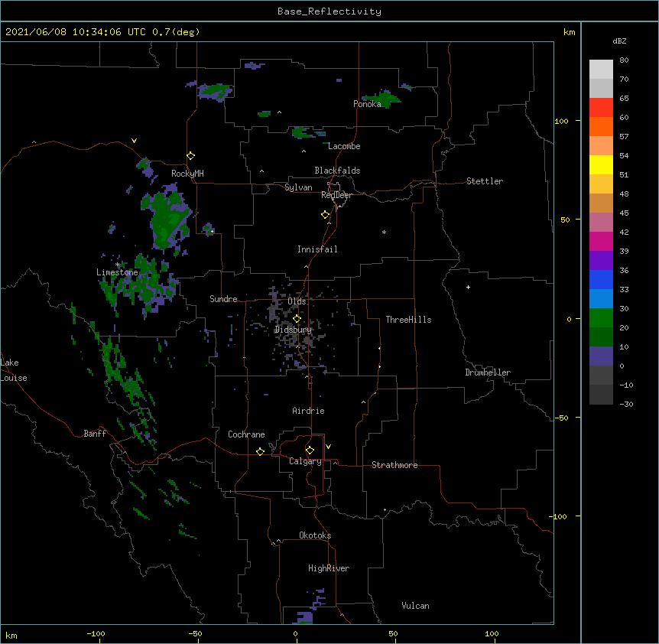Viewport: 659px width, 644px height.
Task: Select the Vulcan label
Action: (x=415, y=606)
